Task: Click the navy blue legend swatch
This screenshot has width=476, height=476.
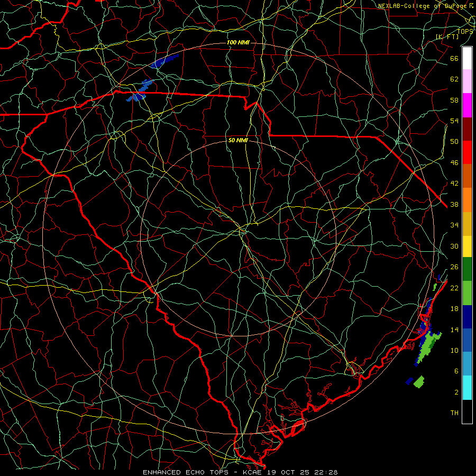Action: pos(467,317)
